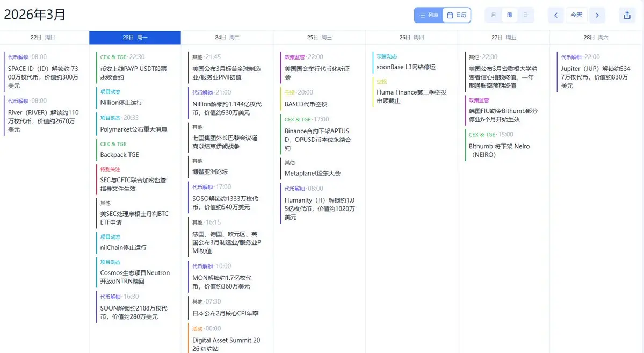Select the highlighted 23日 周一 header

[135, 38]
